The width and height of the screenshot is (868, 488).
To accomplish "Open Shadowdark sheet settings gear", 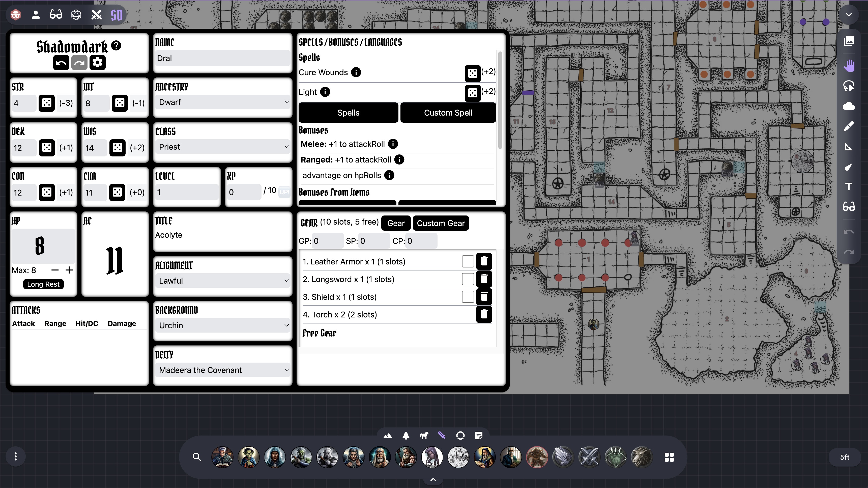I will point(97,63).
